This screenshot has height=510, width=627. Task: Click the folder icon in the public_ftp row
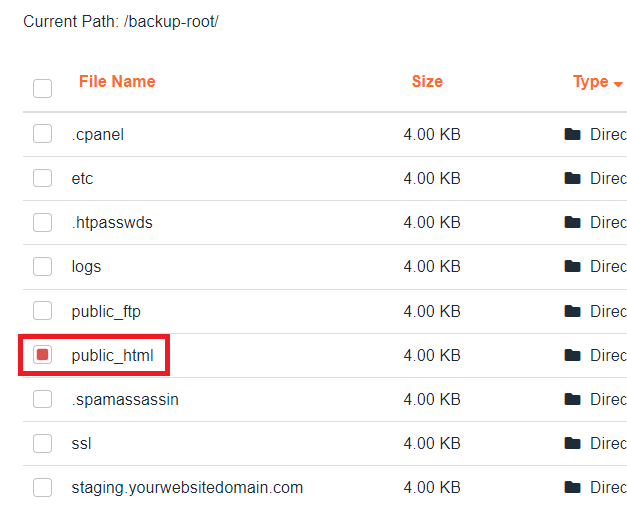pos(572,311)
